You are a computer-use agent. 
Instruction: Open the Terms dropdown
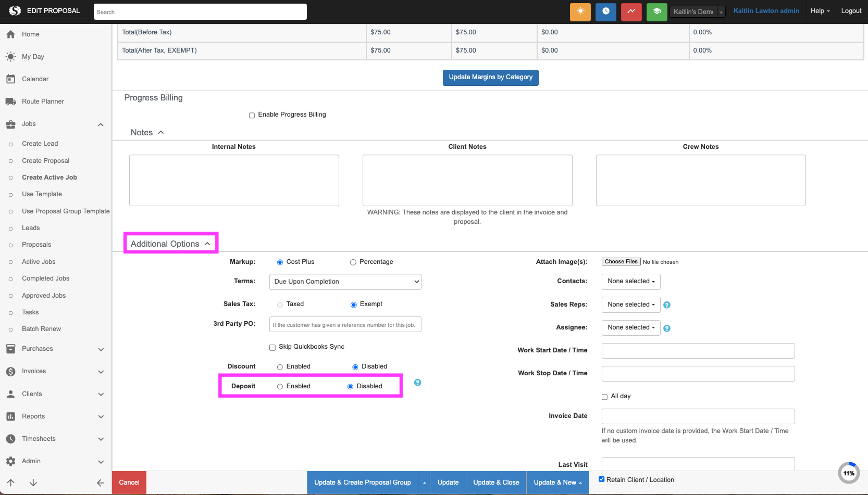point(345,282)
